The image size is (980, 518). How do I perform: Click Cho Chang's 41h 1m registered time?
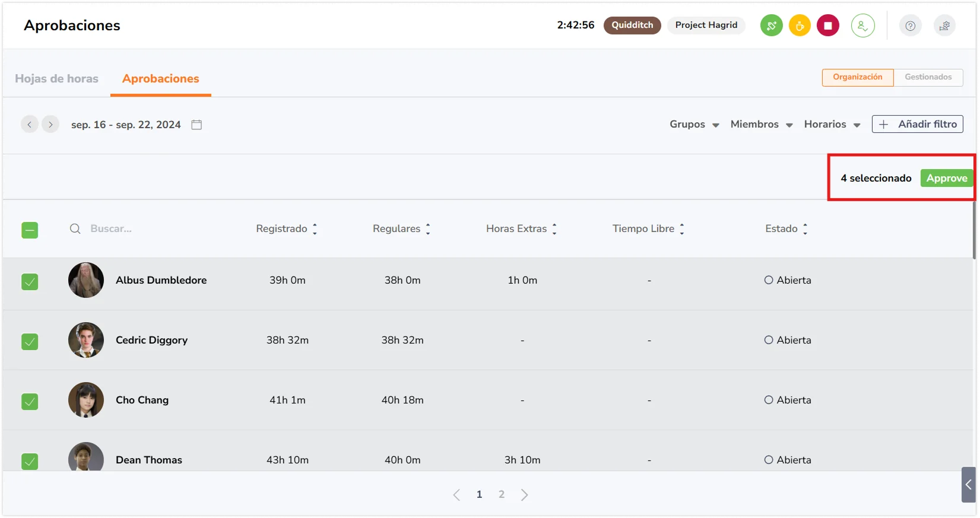point(287,400)
